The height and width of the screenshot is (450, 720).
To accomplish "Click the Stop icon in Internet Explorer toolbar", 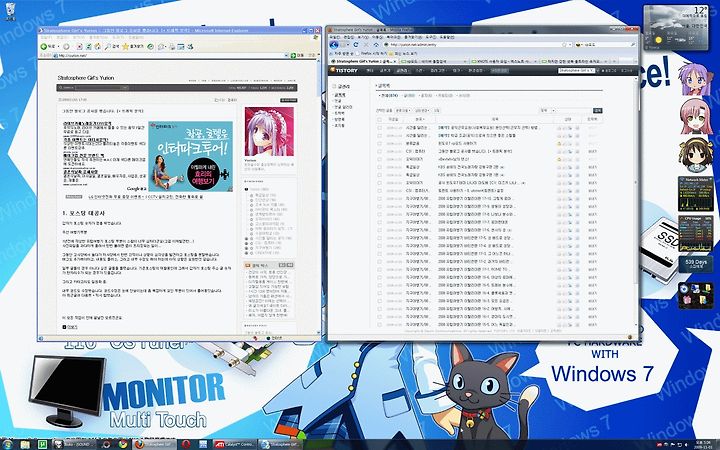I will point(80,46).
